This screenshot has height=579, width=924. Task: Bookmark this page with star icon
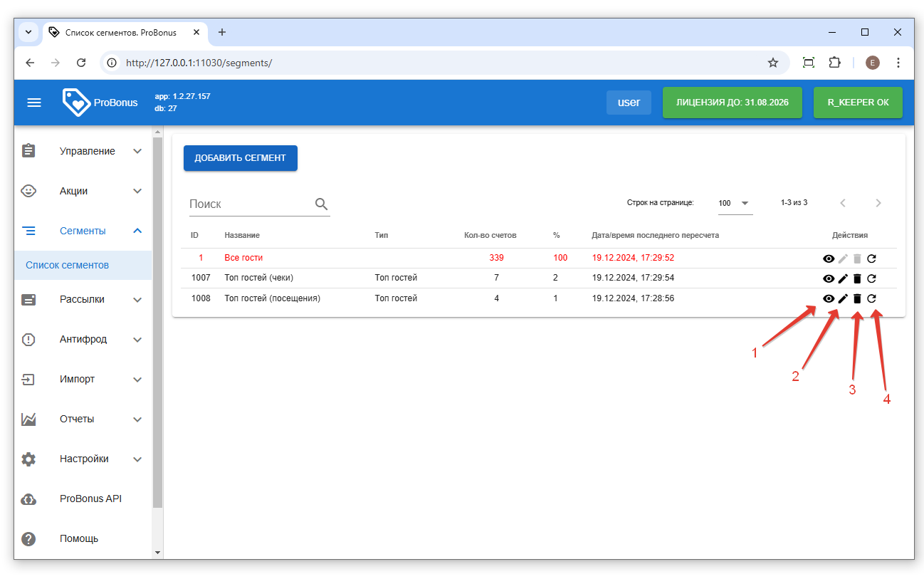pos(773,63)
